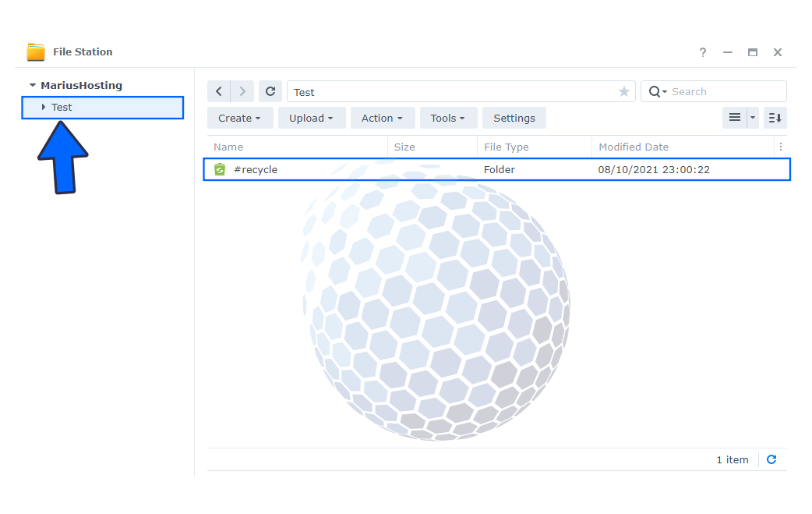Image resolution: width=812 pixels, height=514 pixels.
Task: Expand the Test folder tree arrow
Action: tap(44, 107)
